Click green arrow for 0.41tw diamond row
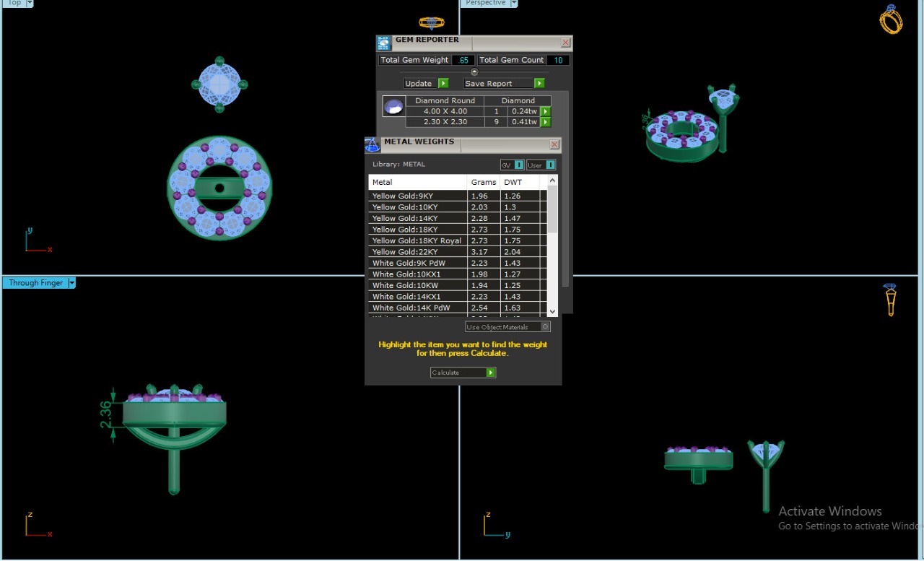924x561 pixels. click(x=546, y=122)
